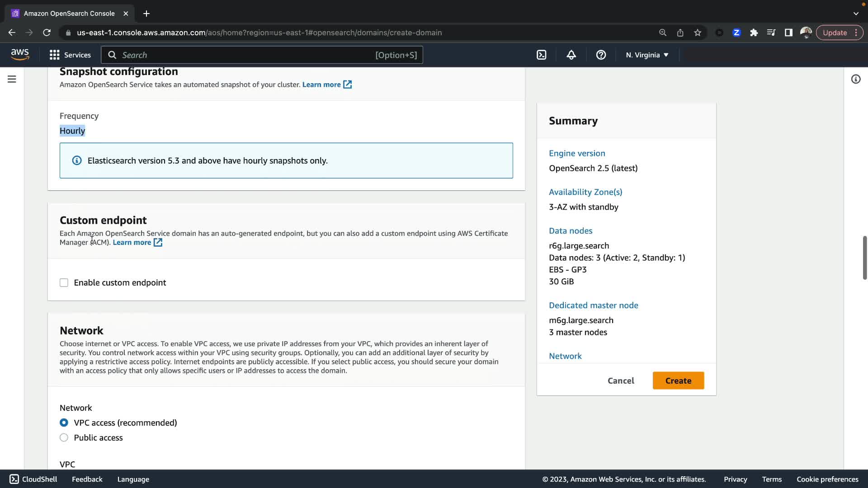Bookmark the page with the star icon
The image size is (868, 488).
pyautogui.click(x=698, y=33)
